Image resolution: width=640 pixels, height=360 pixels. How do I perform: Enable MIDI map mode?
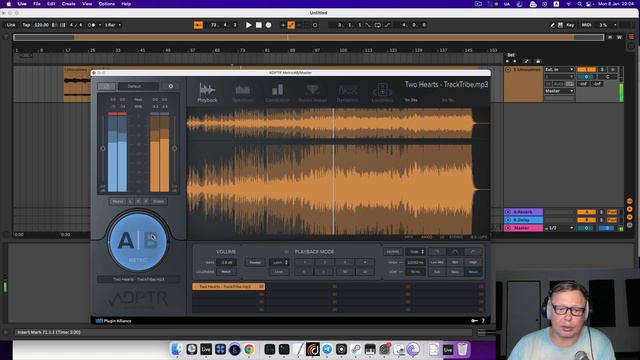pos(587,25)
